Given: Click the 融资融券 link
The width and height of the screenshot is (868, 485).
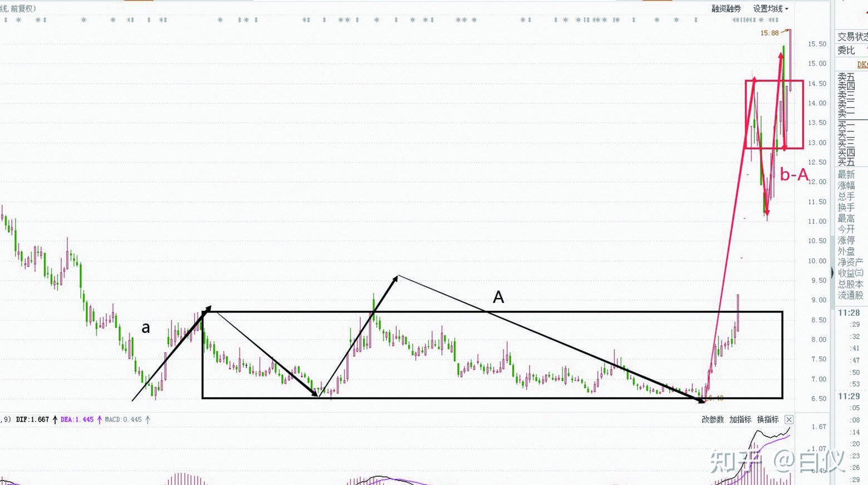Looking at the screenshot, I should [726, 8].
